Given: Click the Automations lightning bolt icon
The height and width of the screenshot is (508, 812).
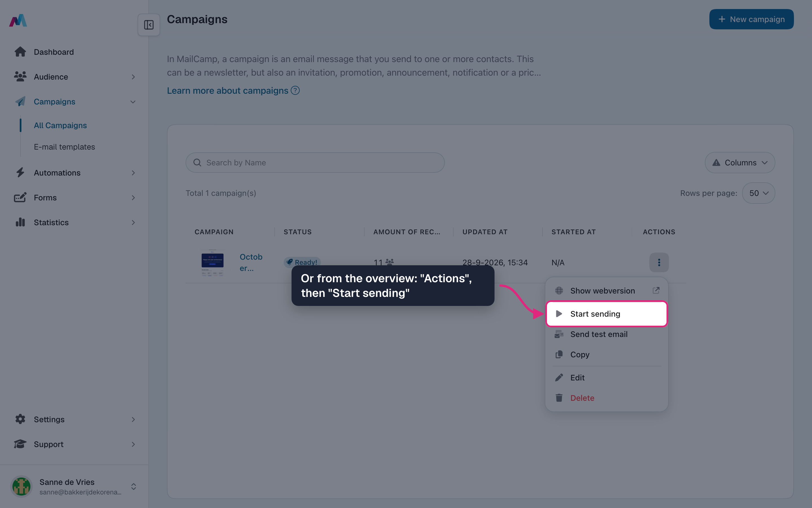Looking at the screenshot, I should click(x=20, y=173).
